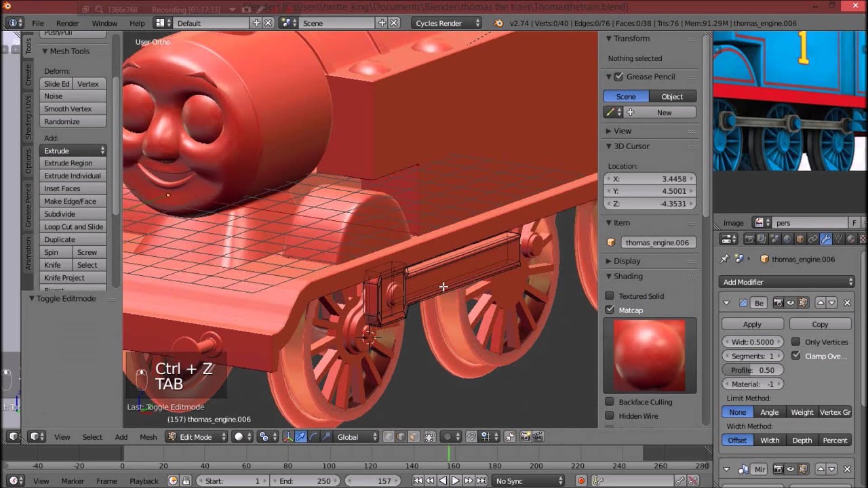Enable Only Vertices in Bevel modifier
This screenshot has height=488, width=868.
(796, 342)
